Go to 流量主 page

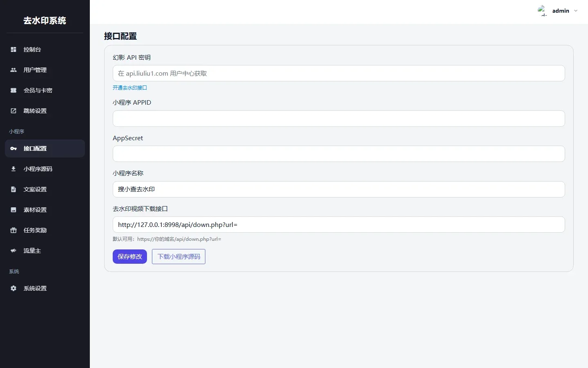click(45, 251)
